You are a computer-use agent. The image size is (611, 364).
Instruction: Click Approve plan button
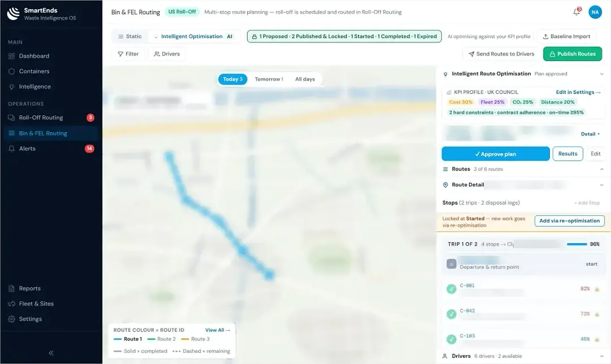[496, 154]
